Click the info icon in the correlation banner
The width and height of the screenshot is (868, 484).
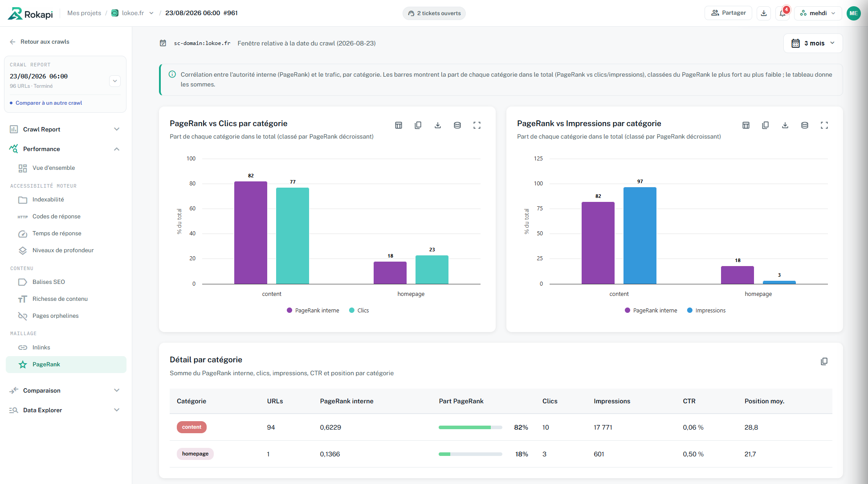pos(172,74)
